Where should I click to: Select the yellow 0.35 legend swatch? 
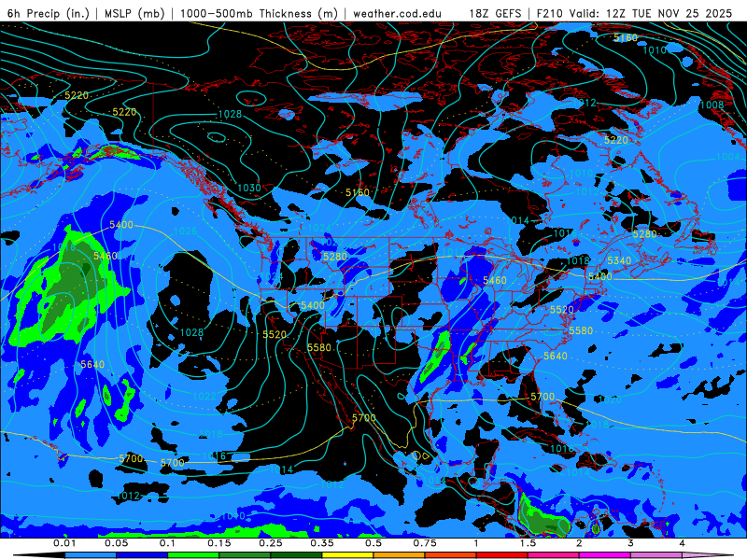coord(347,555)
